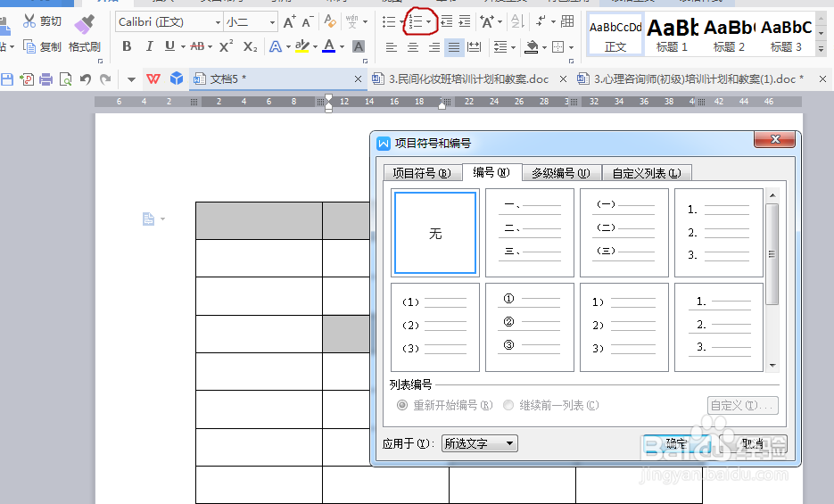Click the red WPS home icon
This screenshot has height=504, width=834.
click(153, 79)
